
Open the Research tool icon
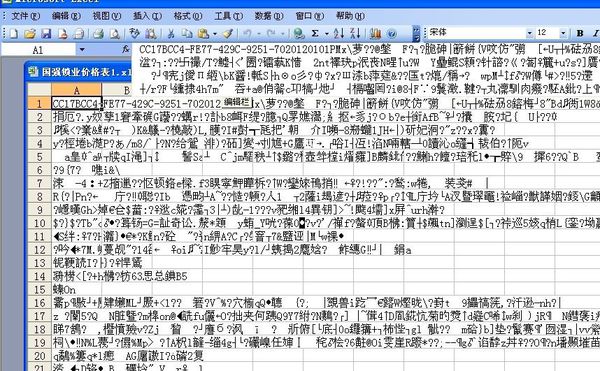pos(151,34)
